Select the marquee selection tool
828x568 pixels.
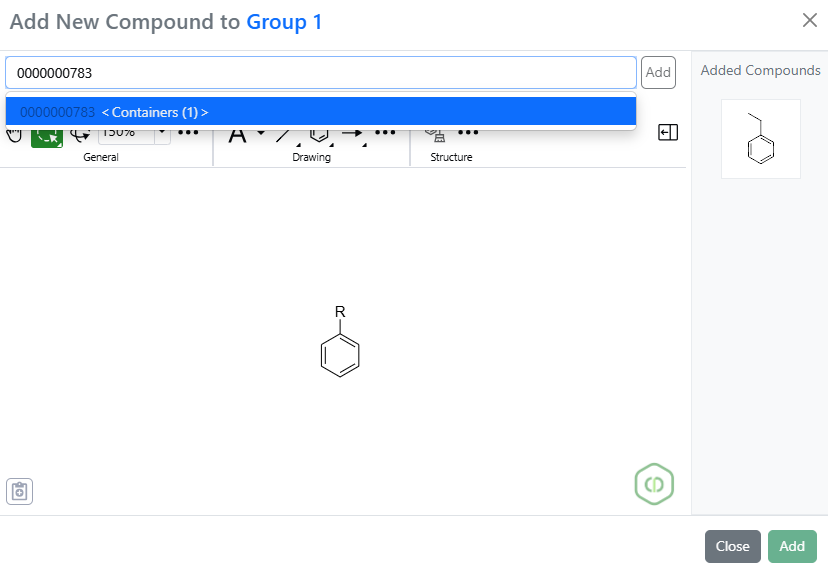coord(46,136)
